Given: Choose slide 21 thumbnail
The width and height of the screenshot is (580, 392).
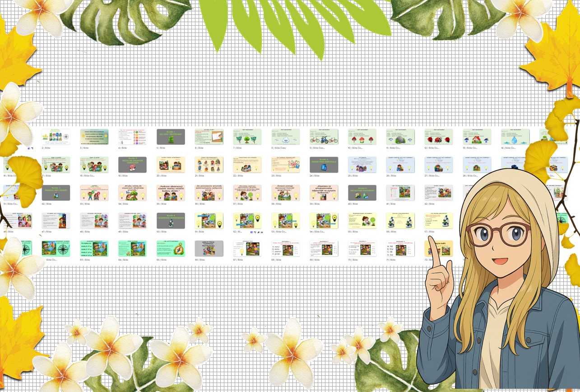Looking at the screenshot, I should click(209, 165).
